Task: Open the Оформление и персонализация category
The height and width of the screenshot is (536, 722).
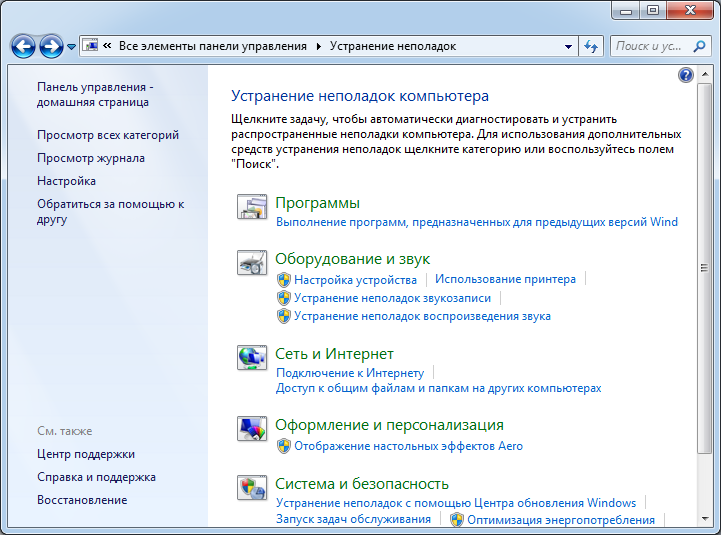Action: (x=389, y=425)
